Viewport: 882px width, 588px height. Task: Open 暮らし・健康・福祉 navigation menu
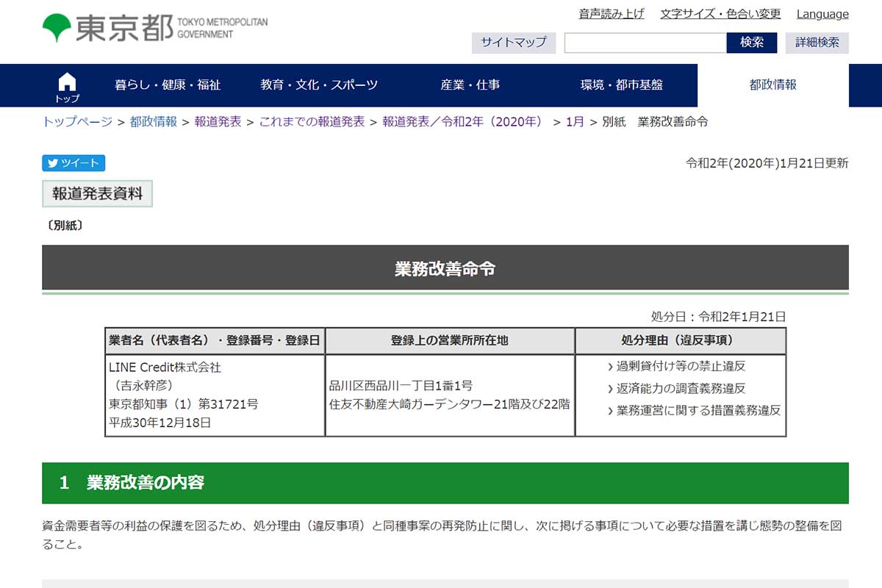pyautogui.click(x=168, y=85)
